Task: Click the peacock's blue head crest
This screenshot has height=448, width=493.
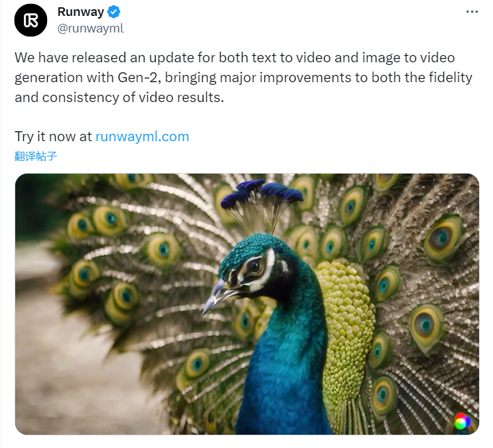Action: [261, 194]
